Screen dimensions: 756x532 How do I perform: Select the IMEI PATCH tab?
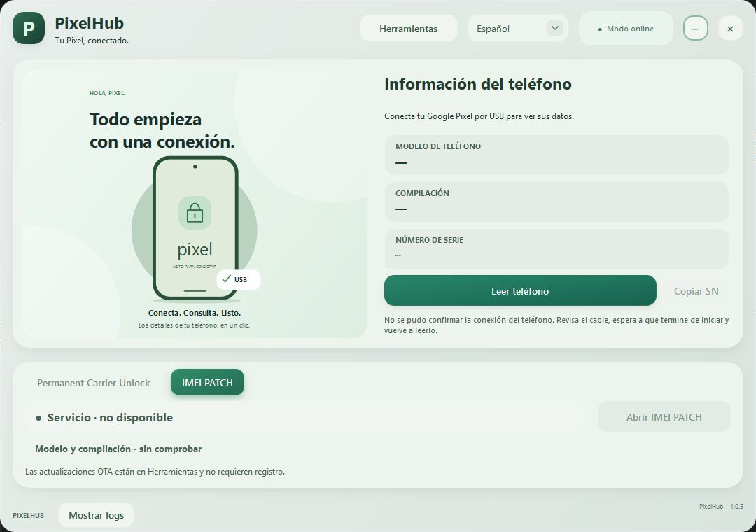(207, 382)
